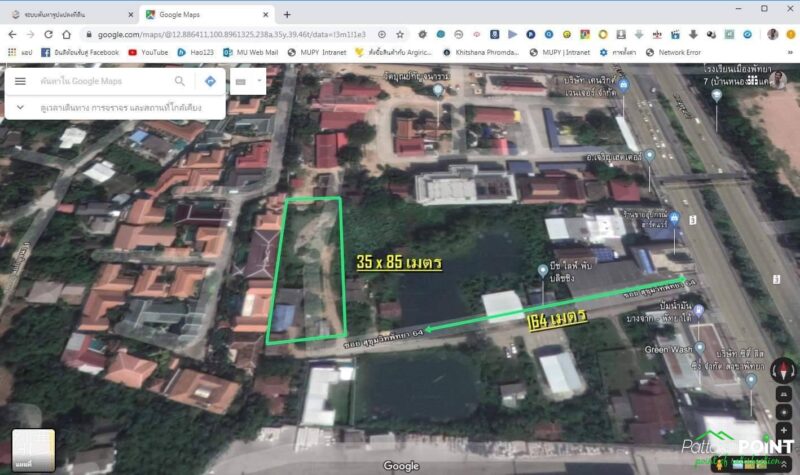This screenshot has height=475, width=800.
Task: Expand the travel times and nearby places panel
Action: coord(20,107)
